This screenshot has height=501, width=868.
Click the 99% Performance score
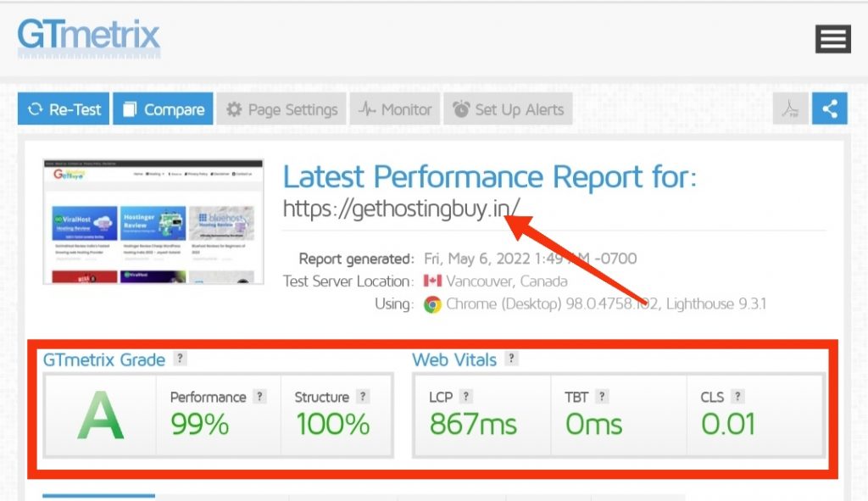click(x=200, y=425)
